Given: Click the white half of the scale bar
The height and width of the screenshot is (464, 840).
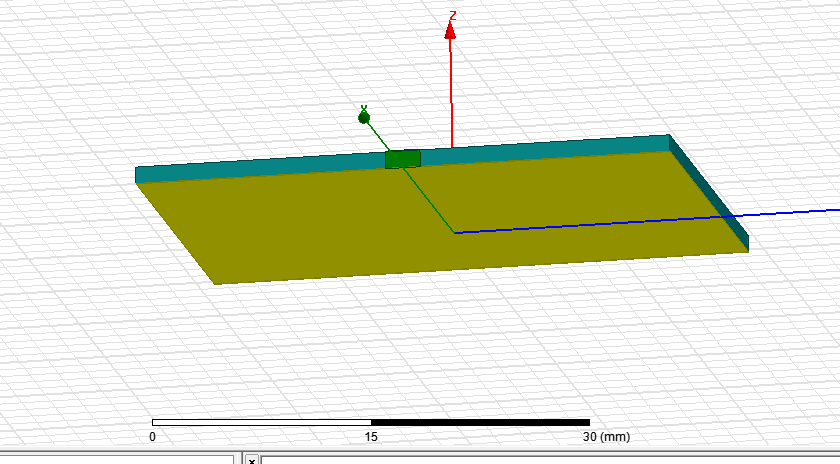Looking at the screenshot, I should (x=261, y=423).
